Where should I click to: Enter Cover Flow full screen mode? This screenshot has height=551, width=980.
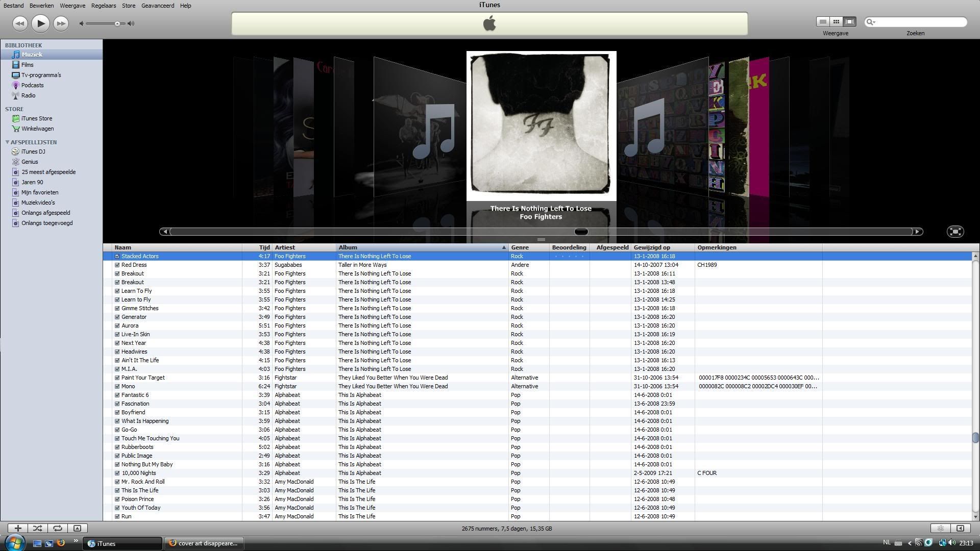click(955, 232)
